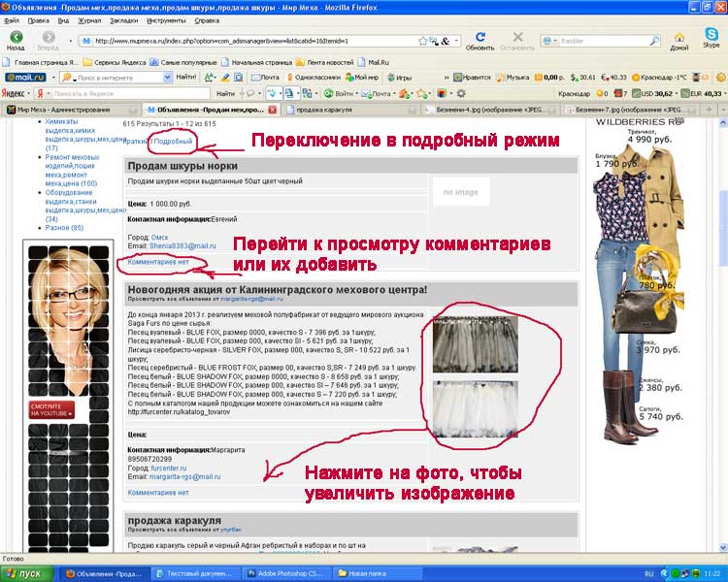Open the Файл menu
This screenshot has width=728, height=582.
(12, 21)
